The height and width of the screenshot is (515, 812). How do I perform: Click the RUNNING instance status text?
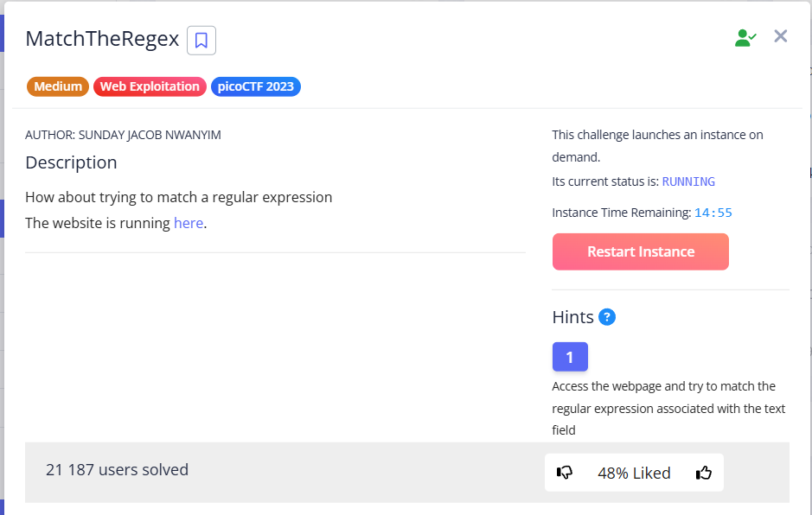688,181
